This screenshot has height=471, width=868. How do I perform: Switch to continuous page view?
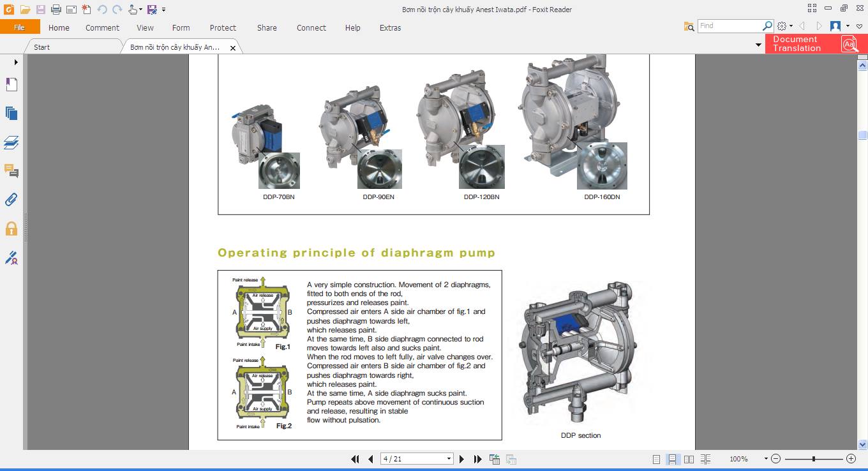[672, 459]
